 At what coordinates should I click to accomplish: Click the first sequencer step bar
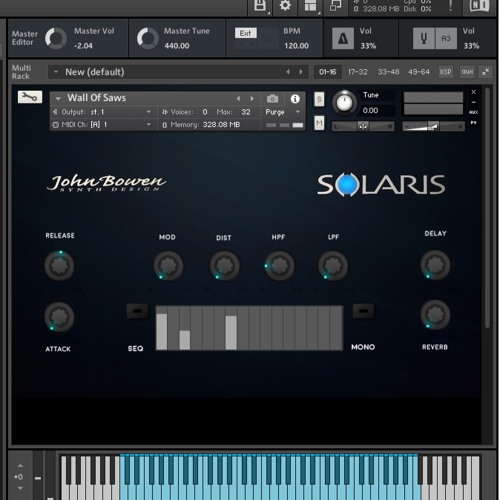pos(162,328)
